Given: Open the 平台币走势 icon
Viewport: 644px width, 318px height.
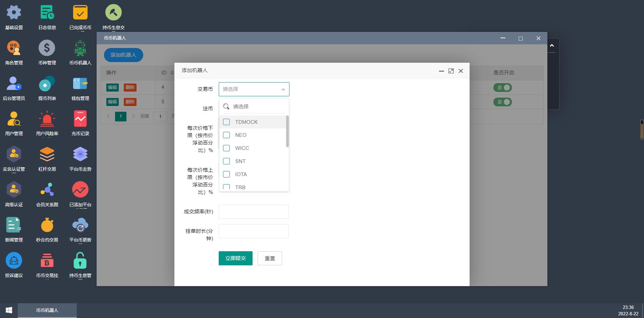Looking at the screenshot, I should click(x=80, y=154).
